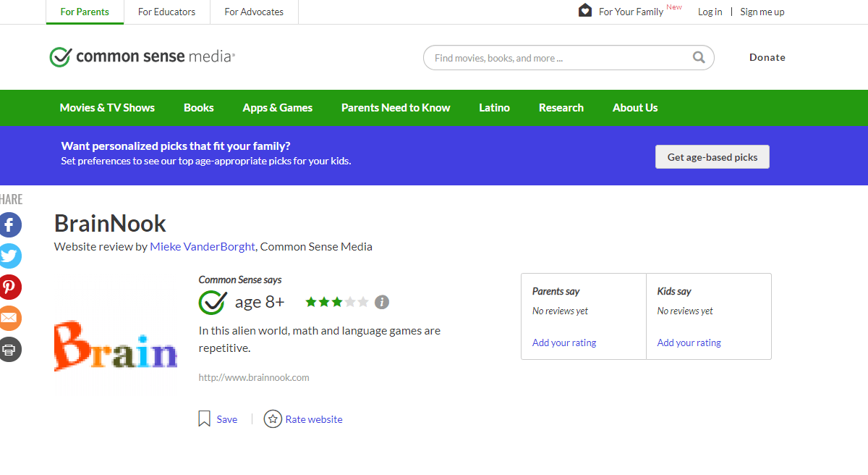Click the Save bookmark icon
868x475 pixels.
205,419
